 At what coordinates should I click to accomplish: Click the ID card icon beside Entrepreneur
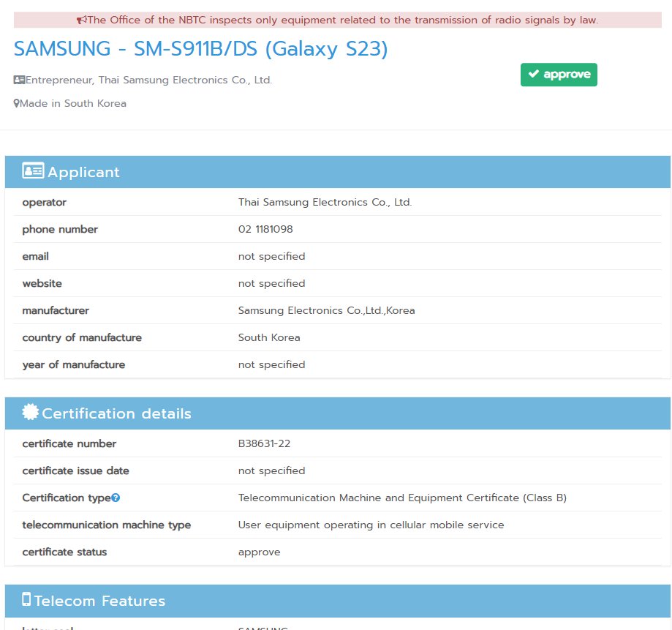[19, 80]
